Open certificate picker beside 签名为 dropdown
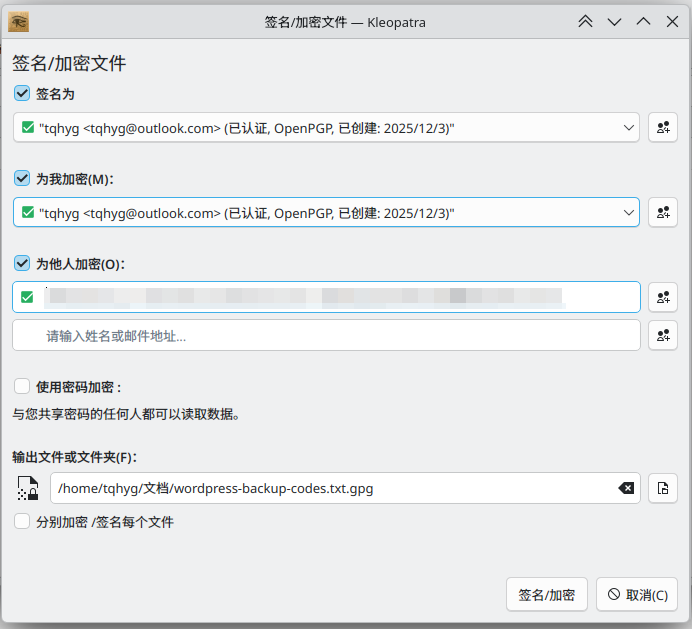692x629 pixels. coord(662,128)
